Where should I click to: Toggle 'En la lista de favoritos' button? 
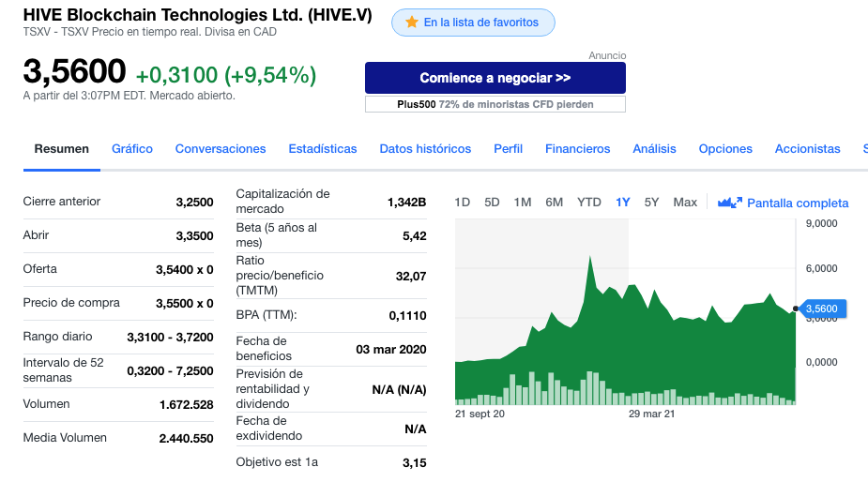click(x=473, y=23)
